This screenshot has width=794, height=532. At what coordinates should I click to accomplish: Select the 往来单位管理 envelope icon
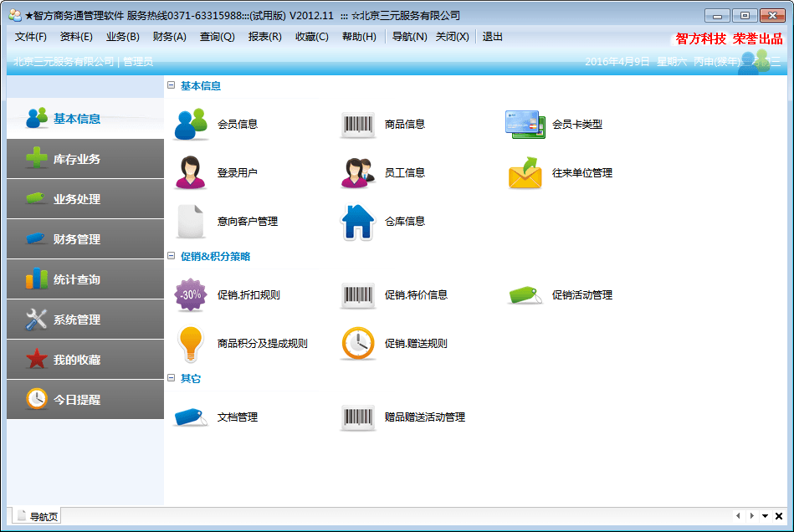pyautogui.click(x=525, y=173)
